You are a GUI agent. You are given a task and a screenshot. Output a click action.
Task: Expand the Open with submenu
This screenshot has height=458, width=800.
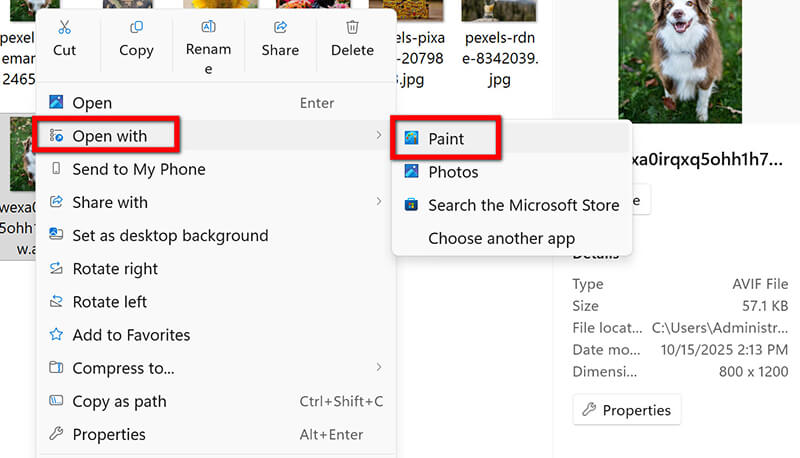(x=110, y=136)
